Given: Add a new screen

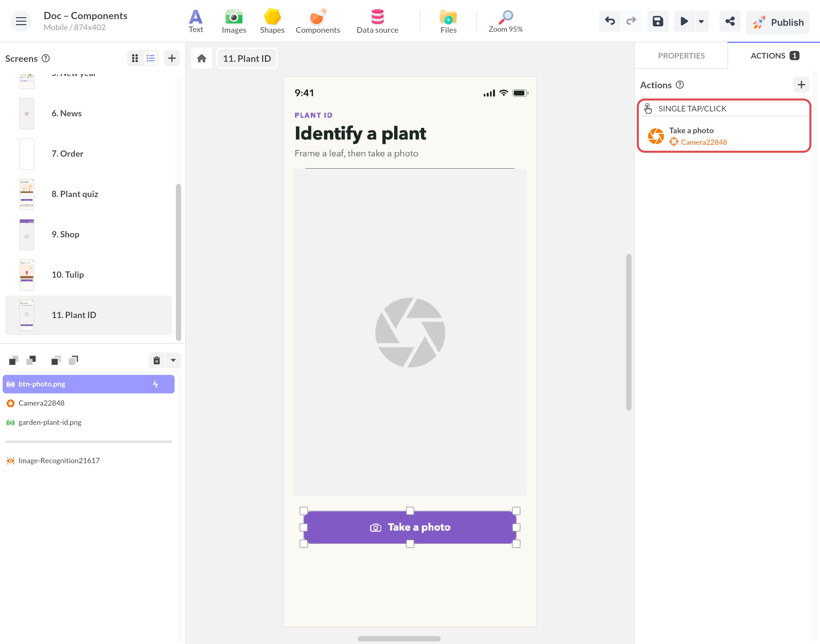Looking at the screenshot, I should tap(172, 58).
